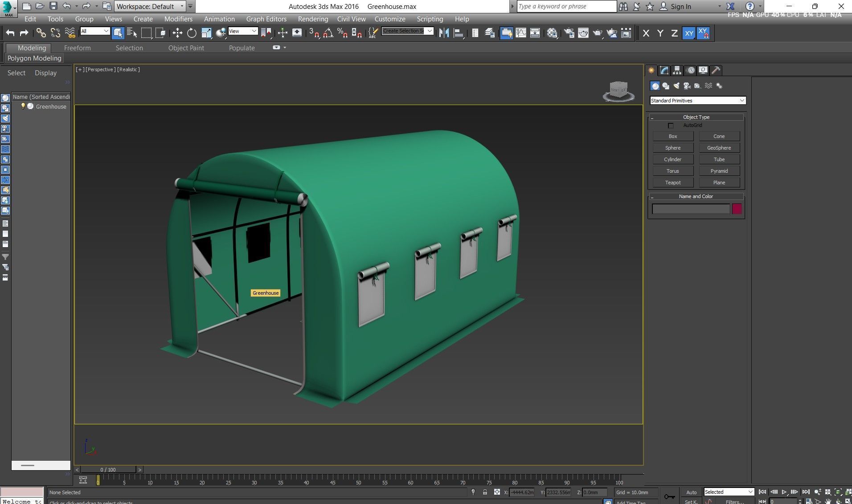The image size is (852, 504).
Task: Open the All selection filter dropdown
Action: pos(95,31)
